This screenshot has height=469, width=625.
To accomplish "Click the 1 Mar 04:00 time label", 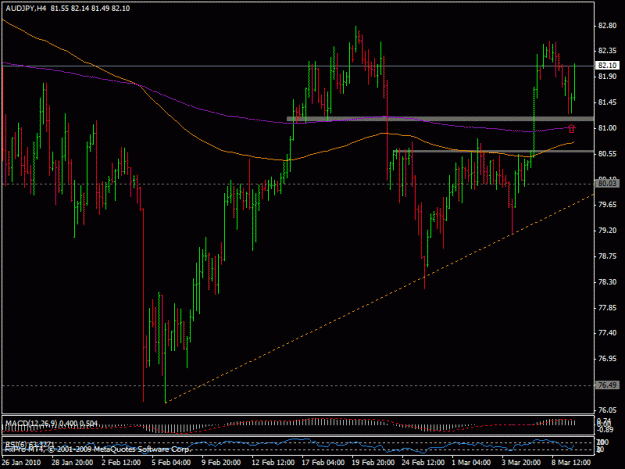I will (x=471, y=462).
